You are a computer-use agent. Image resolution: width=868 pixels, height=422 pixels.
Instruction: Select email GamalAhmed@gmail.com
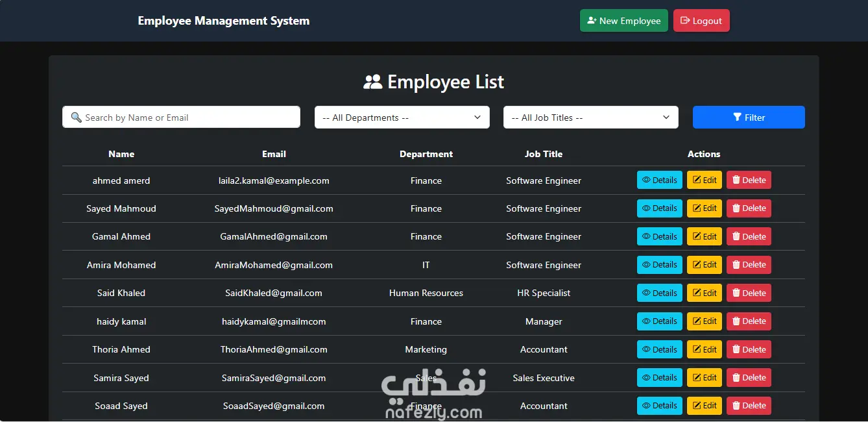[x=274, y=237]
